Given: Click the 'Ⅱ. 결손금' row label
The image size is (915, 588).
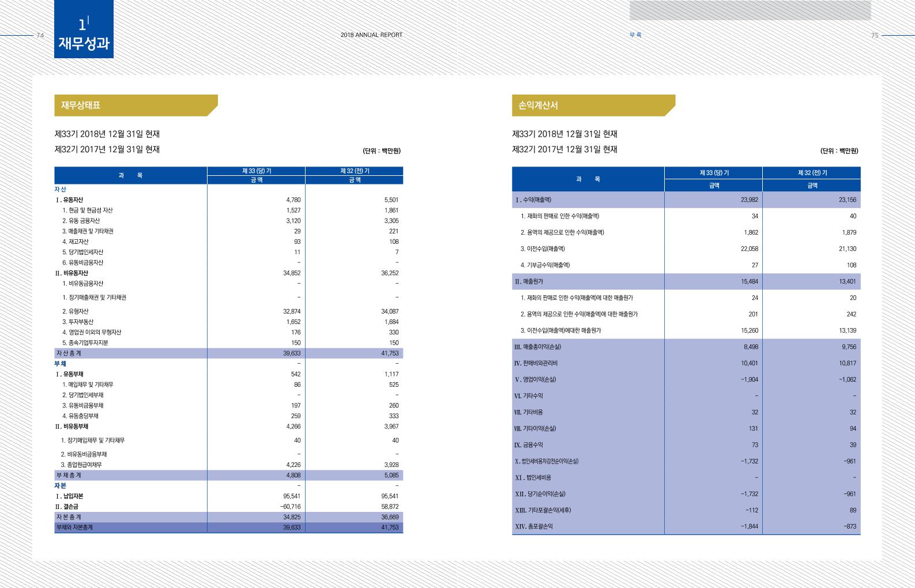Looking at the screenshot, I should [x=67, y=507].
